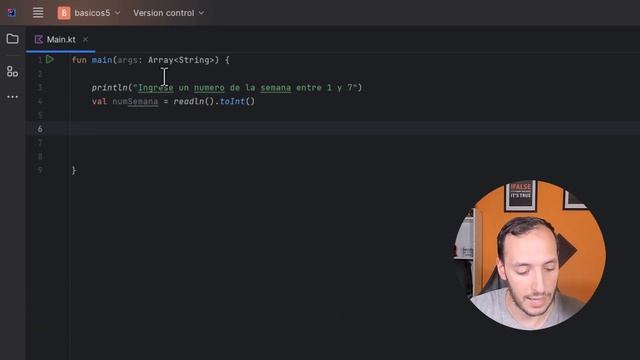Click line number 6 in the gutter
This screenshot has width=640, height=360.
[x=40, y=129]
